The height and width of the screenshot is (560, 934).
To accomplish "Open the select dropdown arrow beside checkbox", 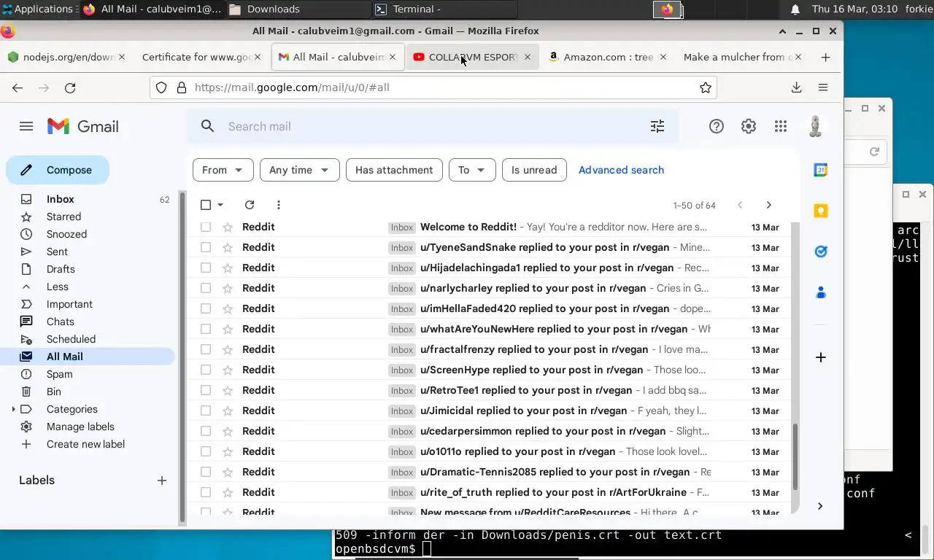I will click(x=220, y=205).
